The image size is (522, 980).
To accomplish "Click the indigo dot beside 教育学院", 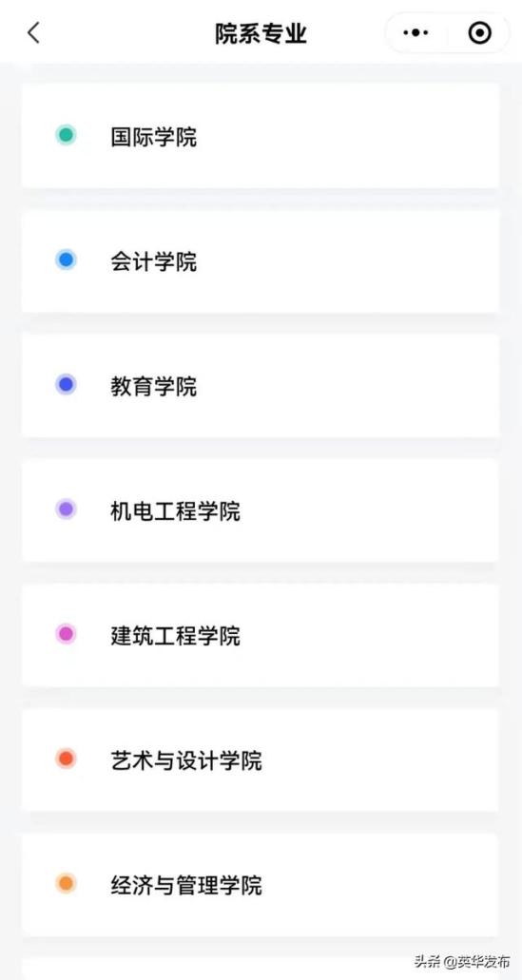I will point(66,384).
